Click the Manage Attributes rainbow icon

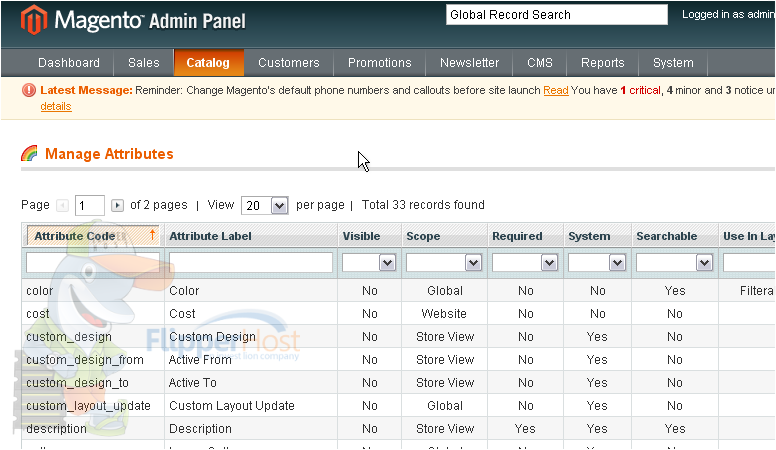point(29,153)
